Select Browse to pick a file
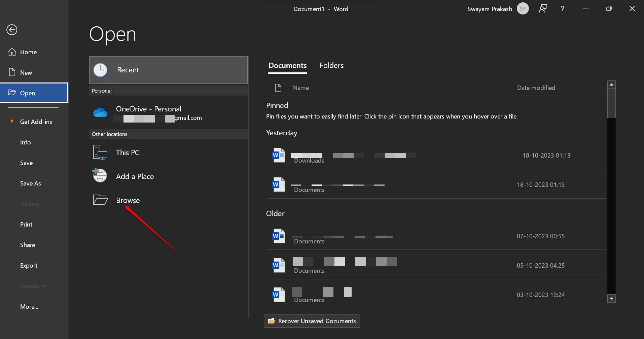 coord(128,200)
